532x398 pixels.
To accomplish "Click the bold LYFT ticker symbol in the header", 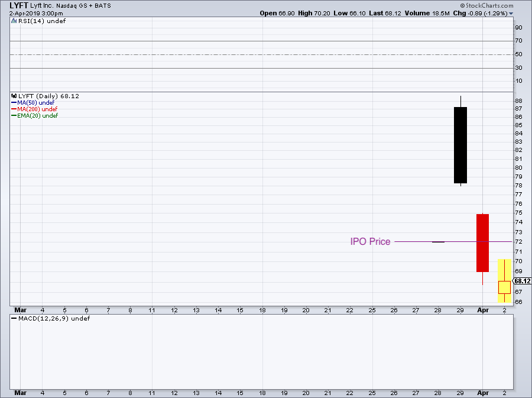I will tap(19, 5).
